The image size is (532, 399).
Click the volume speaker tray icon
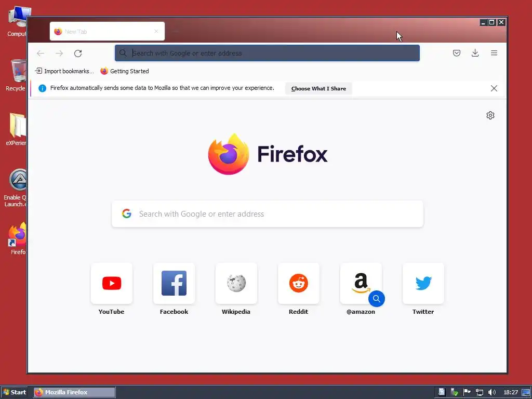click(491, 392)
